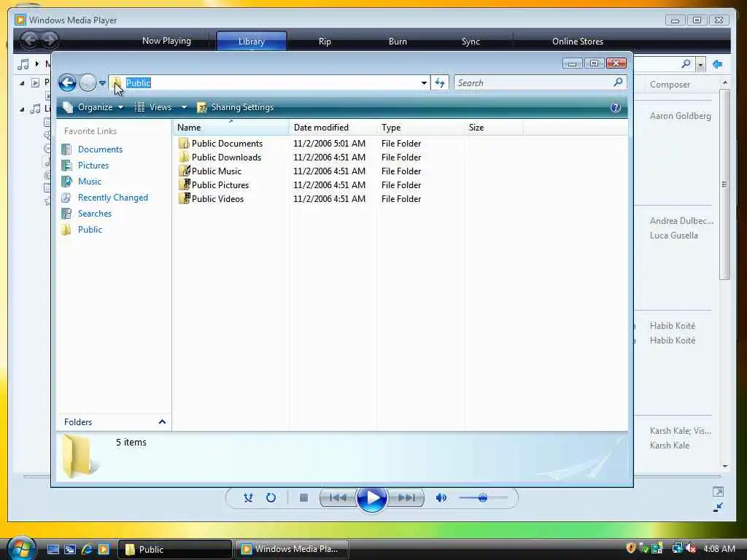747x560 pixels.
Task: Sort by Date modified column header
Action: [x=333, y=128]
